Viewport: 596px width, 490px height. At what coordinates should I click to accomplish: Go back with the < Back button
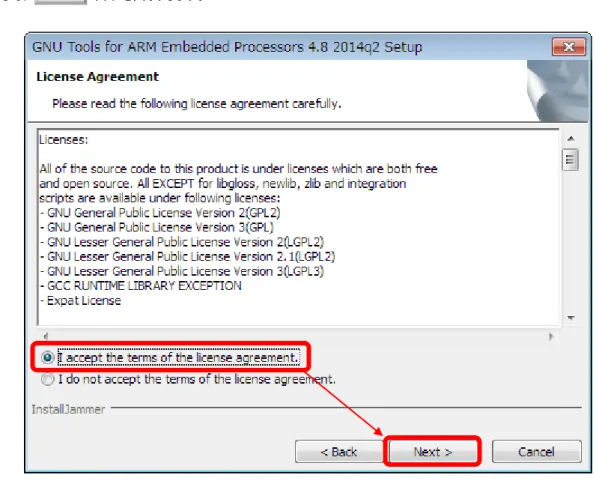coord(339,452)
